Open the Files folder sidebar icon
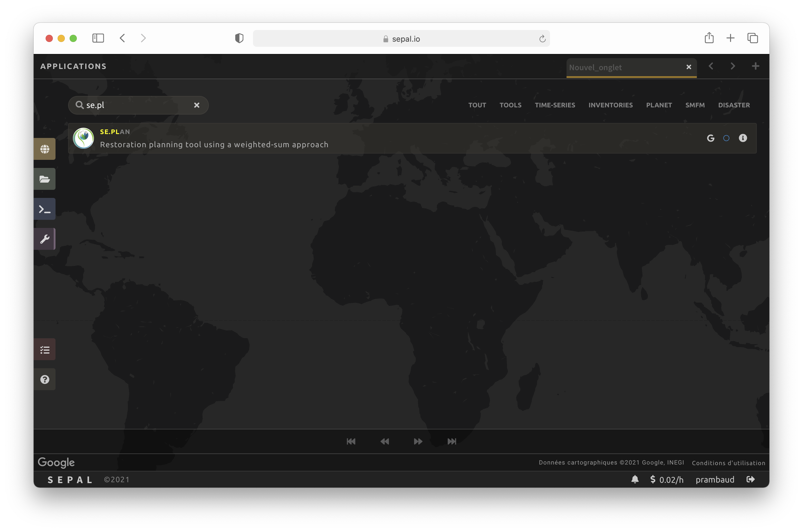This screenshot has height=532, width=803. click(44, 179)
